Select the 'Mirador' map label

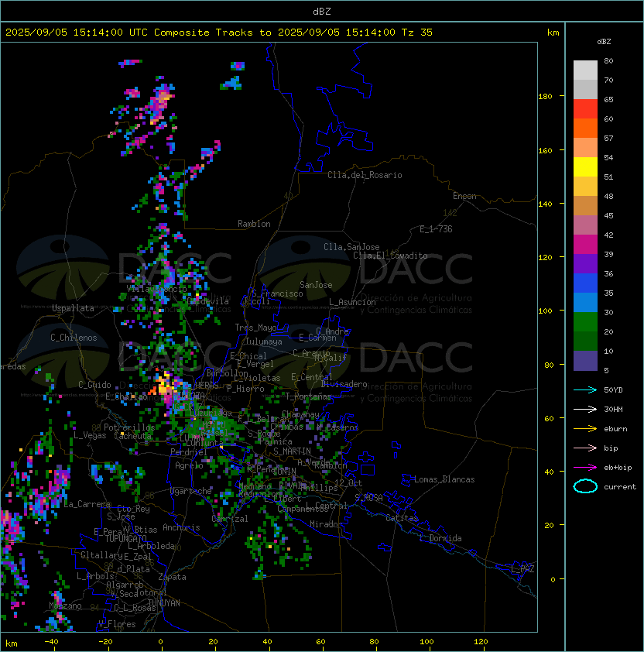click(326, 524)
